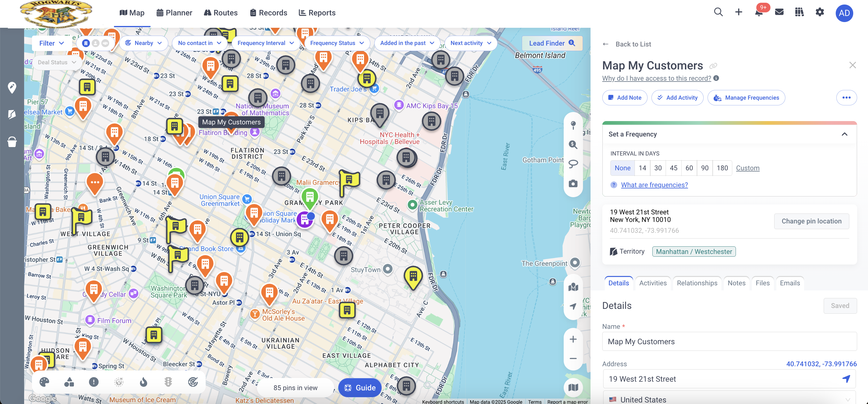Viewport: 868px width, 404px height.
Task: Select the lasso selection tool
Action: 573,164
